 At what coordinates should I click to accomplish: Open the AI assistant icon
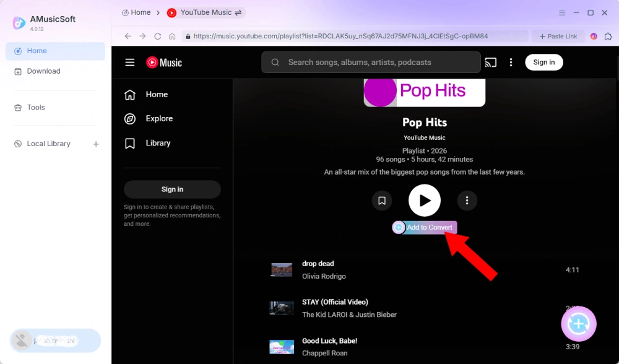(x=594, y=37)
